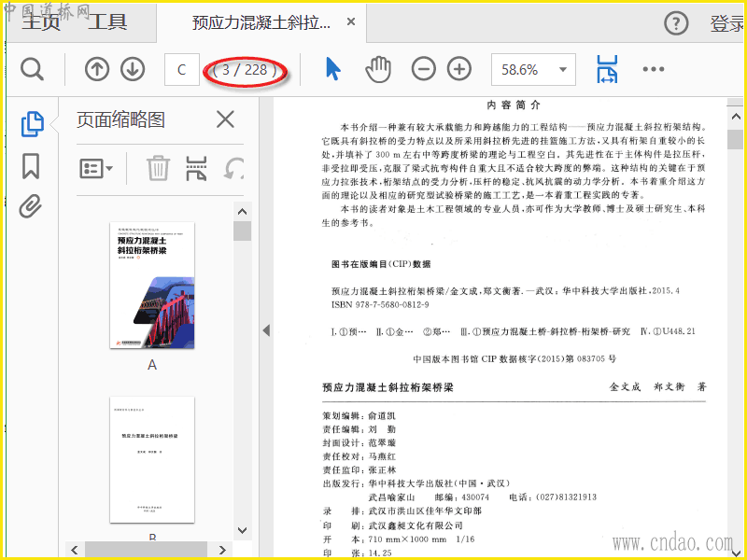Open thumbnail options dropdown menu
This screenshot has width=747, height=560.
tap(96, 168)
